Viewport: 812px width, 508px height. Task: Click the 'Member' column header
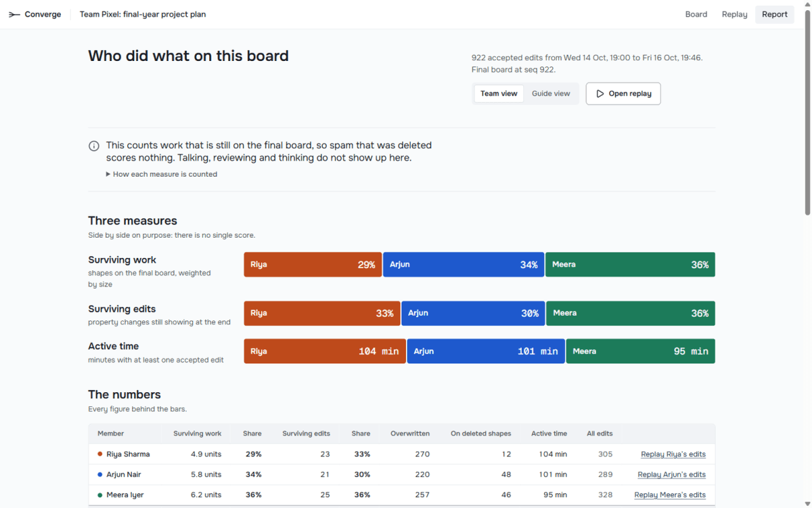click(x=111, y=433)
